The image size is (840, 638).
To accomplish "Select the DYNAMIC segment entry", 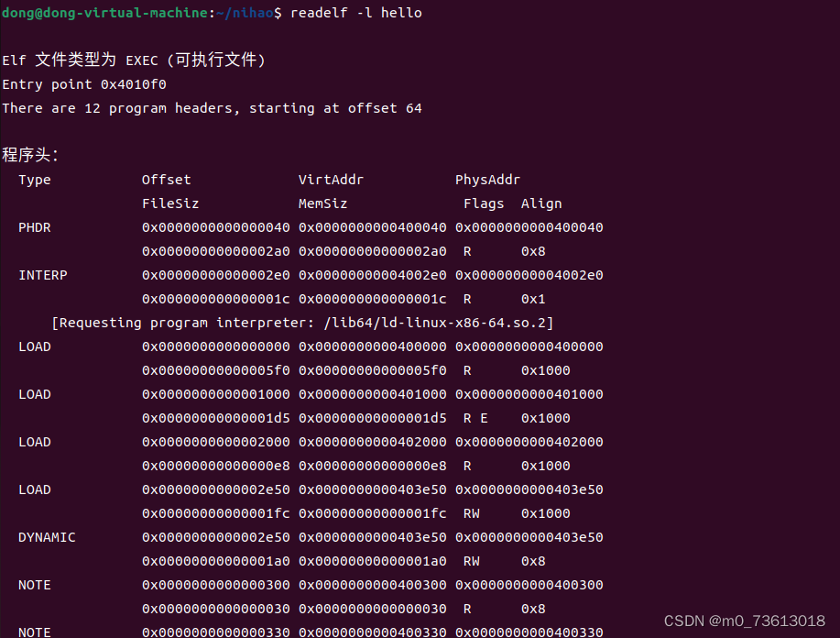I will click(47, 537).
